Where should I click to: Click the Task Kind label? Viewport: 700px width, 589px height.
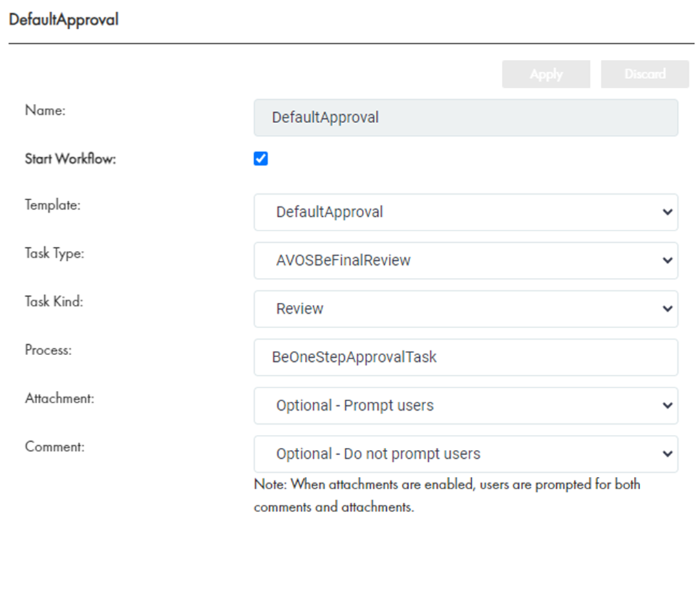point(54,301)
